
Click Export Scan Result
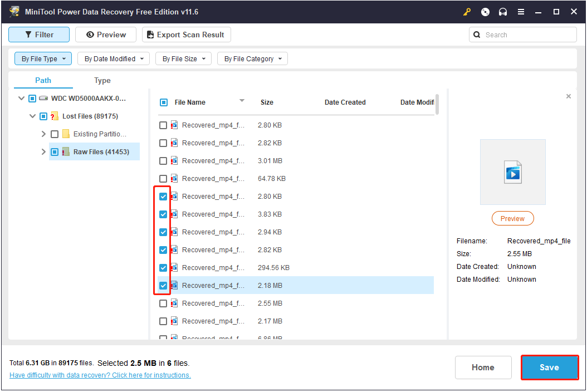[x=187, y=35]
